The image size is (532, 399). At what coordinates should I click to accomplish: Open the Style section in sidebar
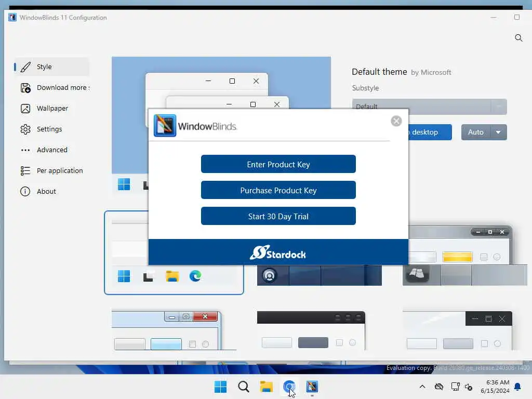(x=51, y=67)
